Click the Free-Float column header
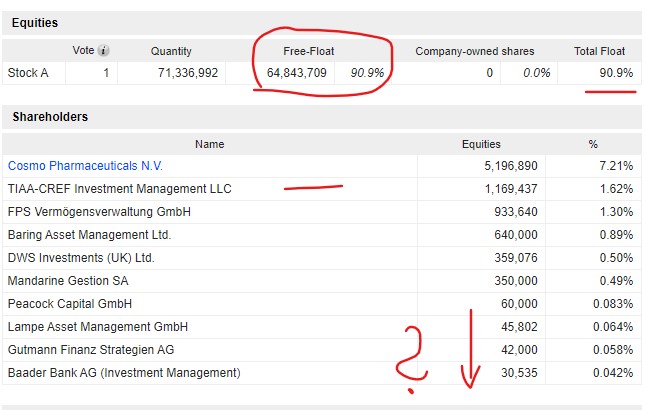647x410 pixels. pos(309,51)
